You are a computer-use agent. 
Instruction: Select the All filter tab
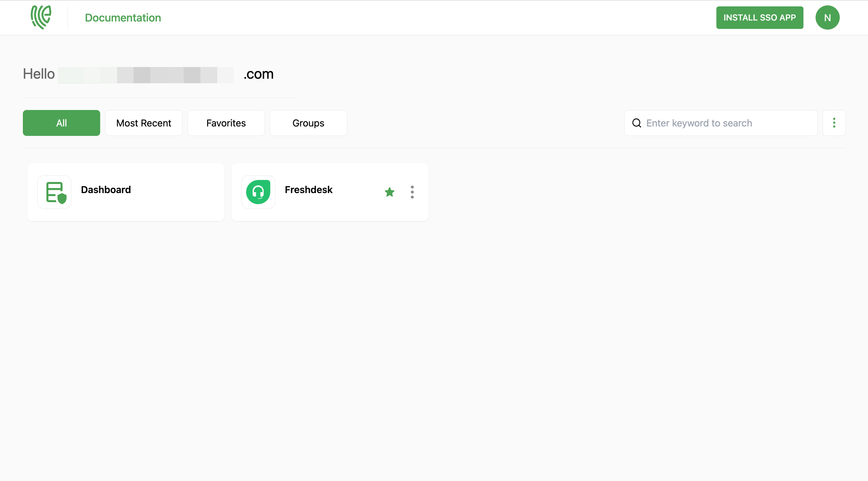coord(61,123)
